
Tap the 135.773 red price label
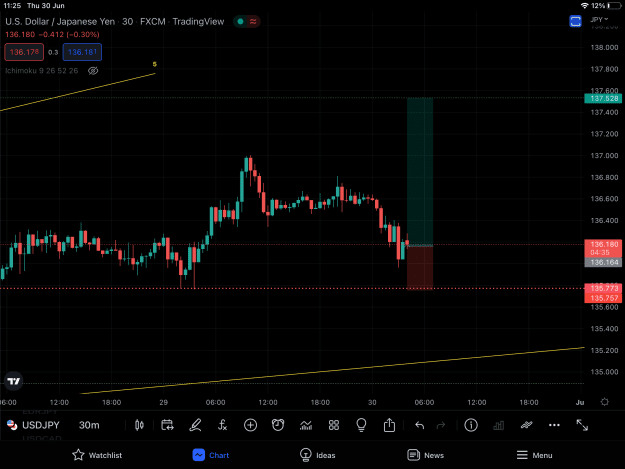click(x=603, y=288)
